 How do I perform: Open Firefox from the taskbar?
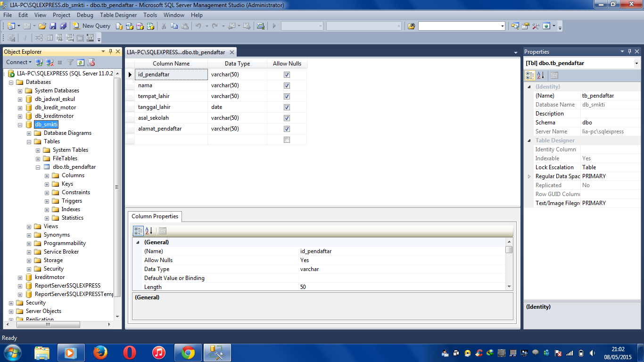coord(100,353)
